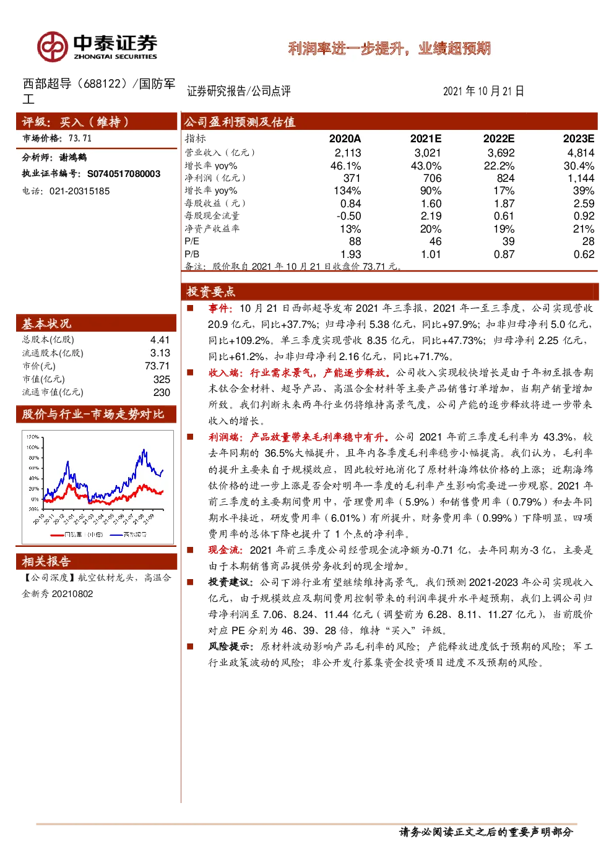Click the red 事件 bullet heading
This screenshot has height=868, width=614.
click(x=220, y=308)
